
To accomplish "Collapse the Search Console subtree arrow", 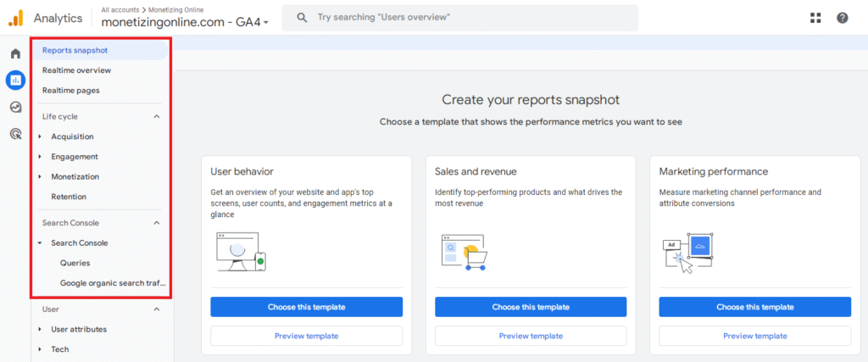I will pyautogui.click(x=40, y=243).
